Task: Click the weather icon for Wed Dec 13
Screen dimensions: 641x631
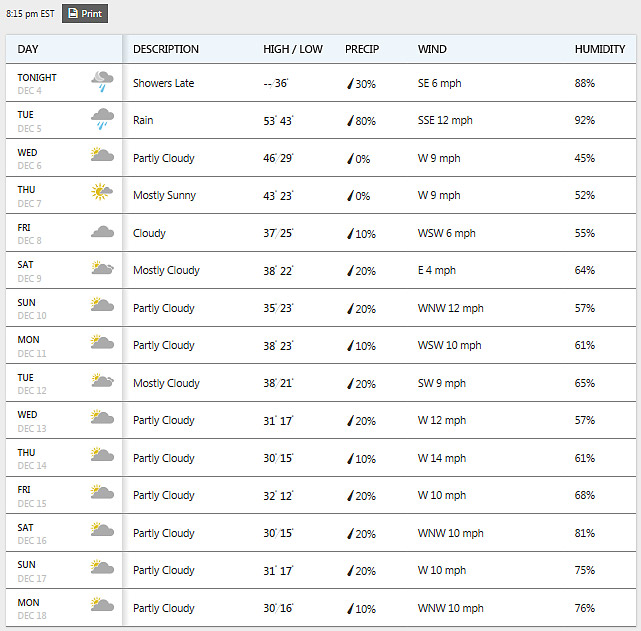Action: 102,416
